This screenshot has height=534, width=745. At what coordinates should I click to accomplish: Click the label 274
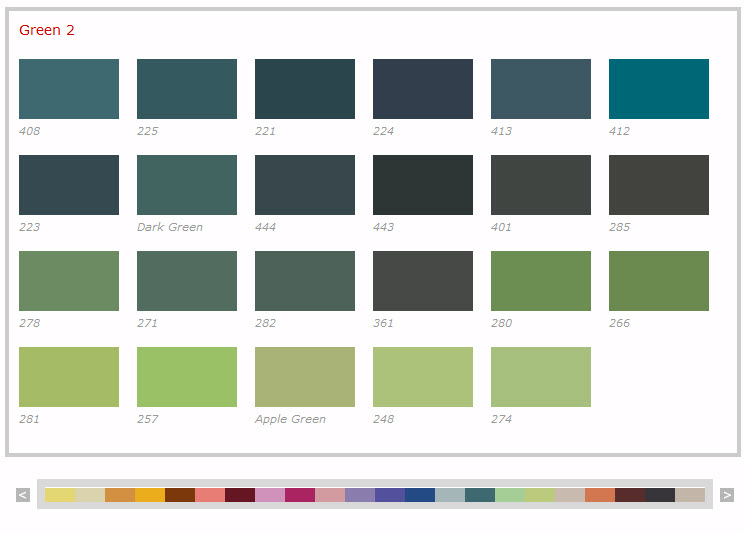point(501,419)
